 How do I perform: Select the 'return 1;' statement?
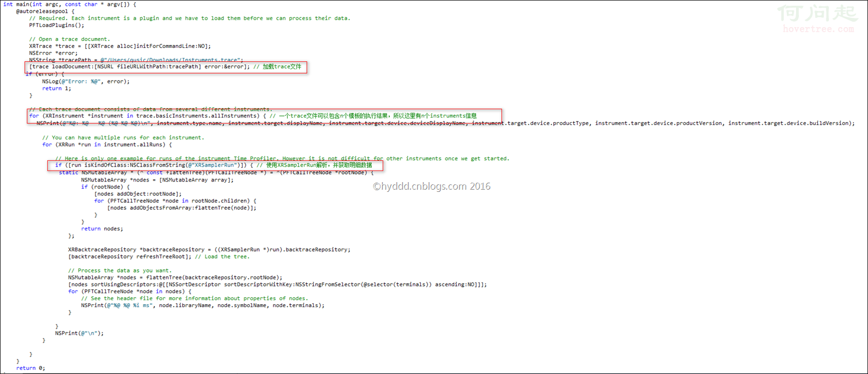pos(56,88)
